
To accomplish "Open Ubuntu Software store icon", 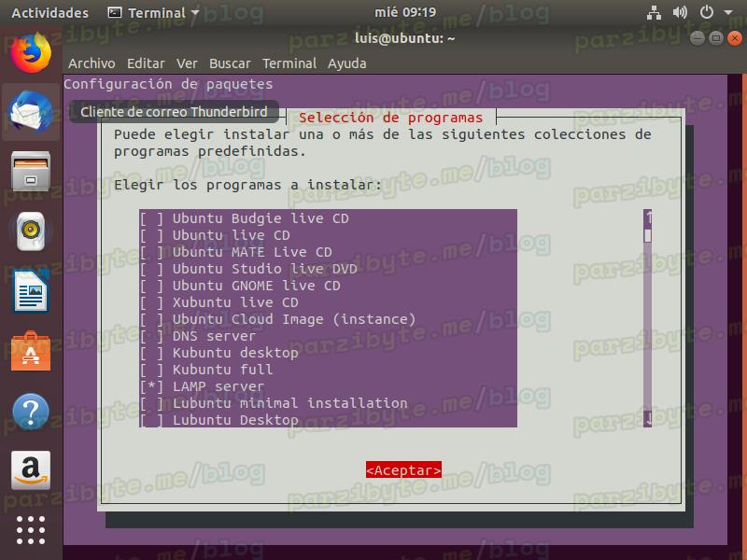I will tap(31, 352).
